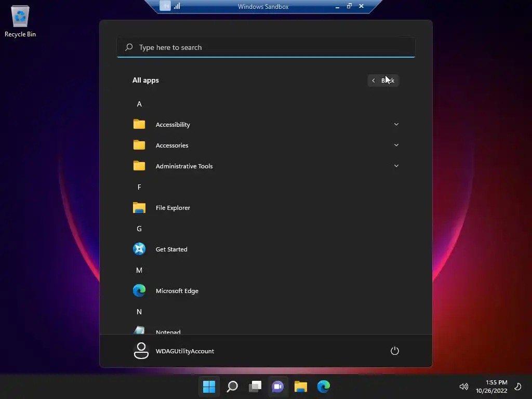This screenshot has height=399, width=532.
Task: Restore down the Windows Sandbox window
Action: (349, 6)
